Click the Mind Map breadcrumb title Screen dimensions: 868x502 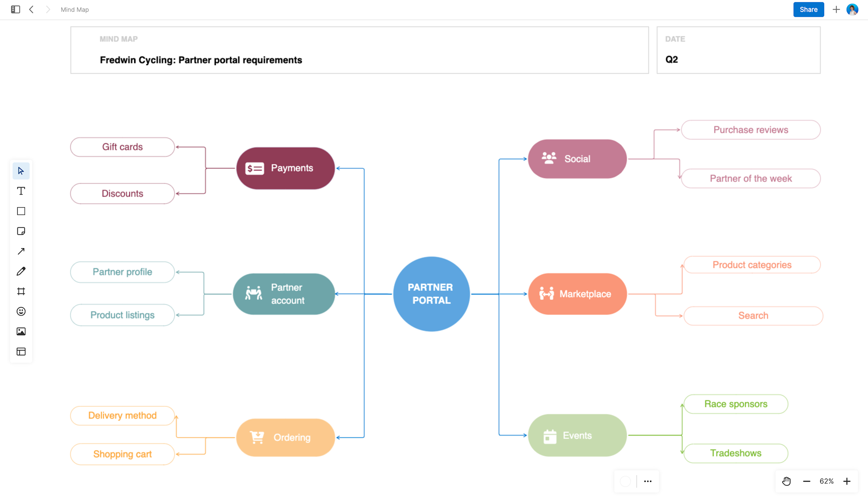(74, 9)
